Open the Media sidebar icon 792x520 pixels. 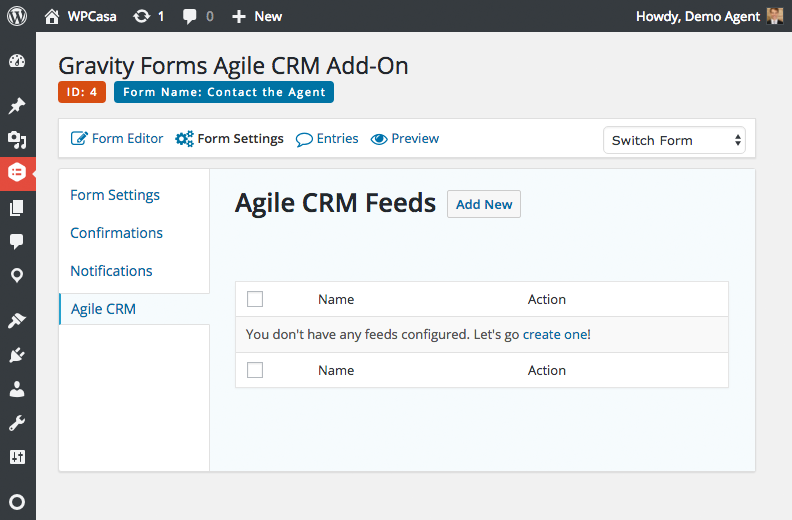(x=17, y=139)
